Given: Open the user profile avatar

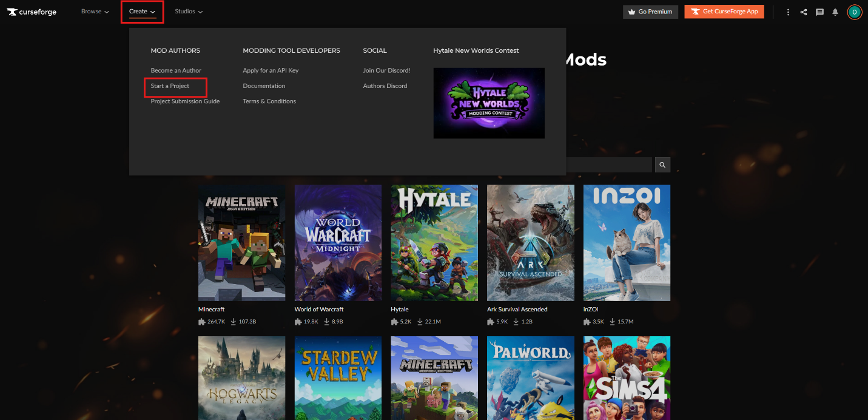Looking at the screenshot, I should click(855, 12).
